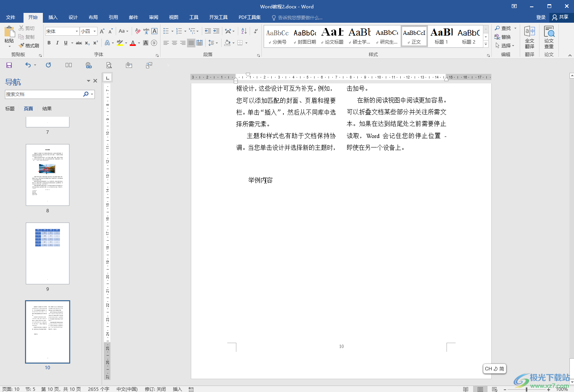Apply the Heading 1 (标题 1) style
Screen dimensions: 574x392
click(442, 36)
